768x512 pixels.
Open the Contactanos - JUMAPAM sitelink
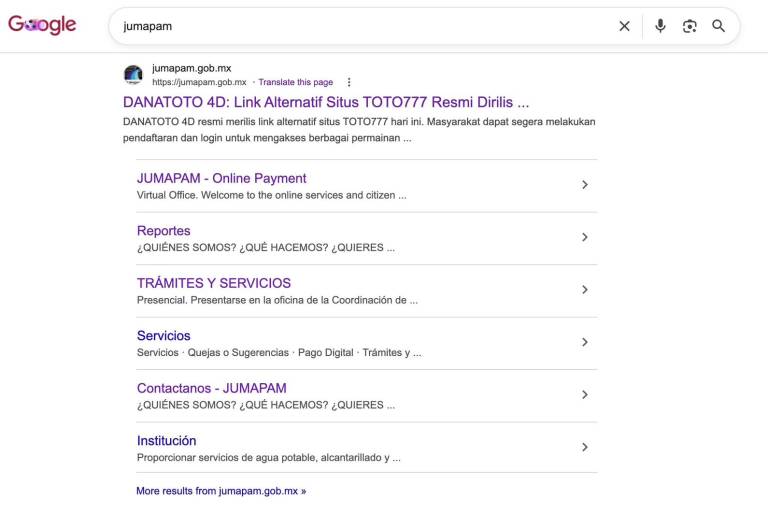coord(212,388)
